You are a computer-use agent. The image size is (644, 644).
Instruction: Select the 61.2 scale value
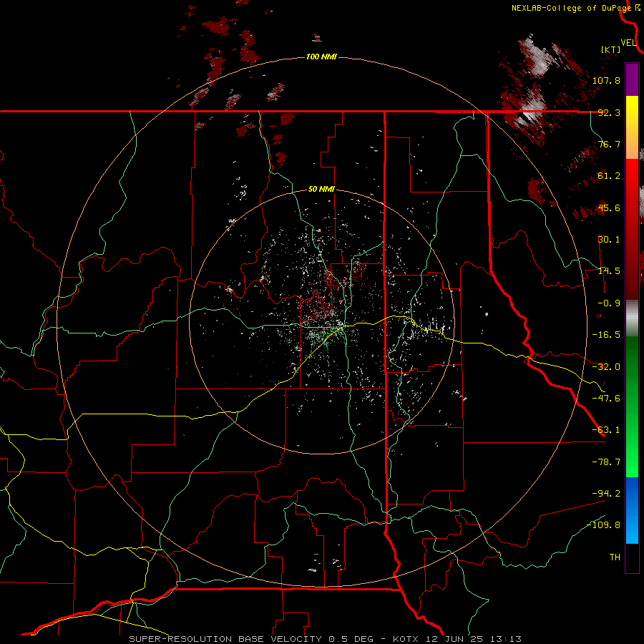(609, 176)
